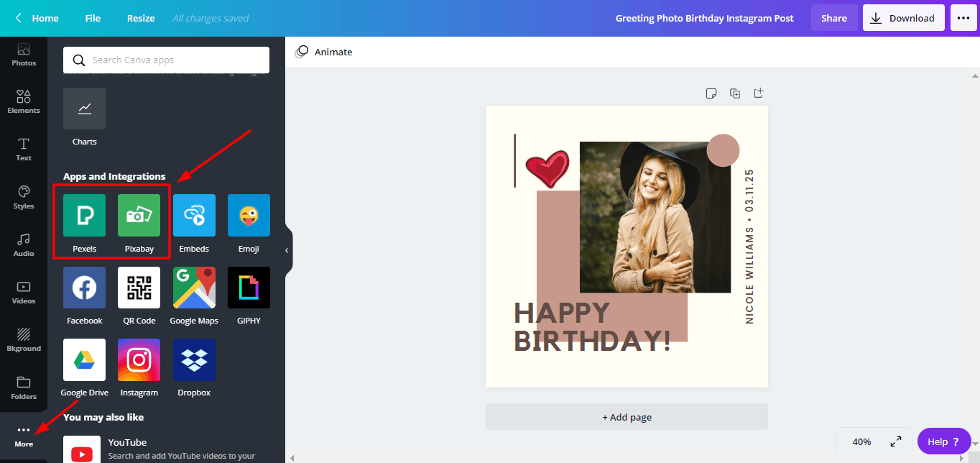Open the Pixabay app integration
The width and height of the screenshot is (980, 463).
pos(139,216)
